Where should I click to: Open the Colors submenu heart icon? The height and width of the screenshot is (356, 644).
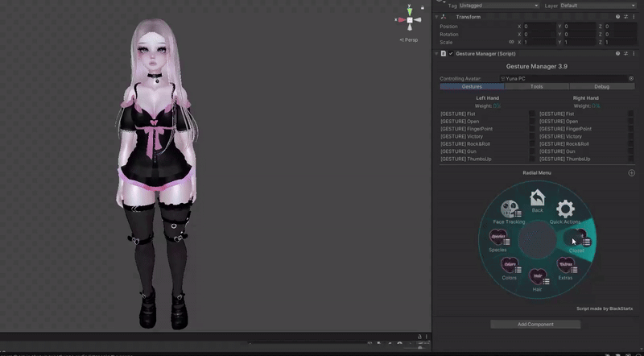510,265
